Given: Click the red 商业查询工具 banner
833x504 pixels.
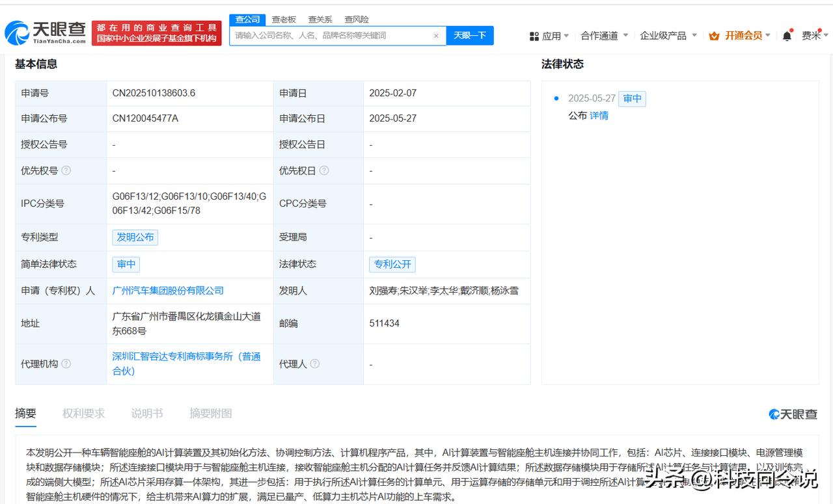Looking at the screenshot, I should tap(156, 33).
